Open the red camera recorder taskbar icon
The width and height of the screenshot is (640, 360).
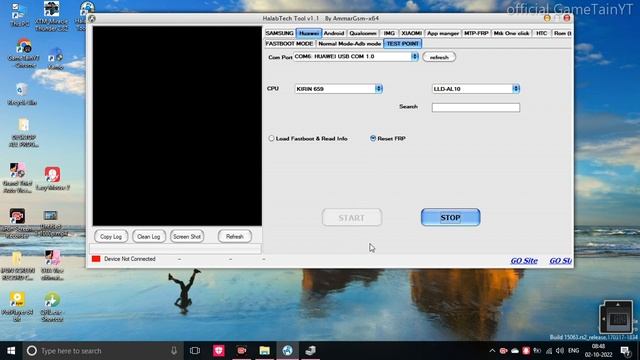tap(242, 351)
